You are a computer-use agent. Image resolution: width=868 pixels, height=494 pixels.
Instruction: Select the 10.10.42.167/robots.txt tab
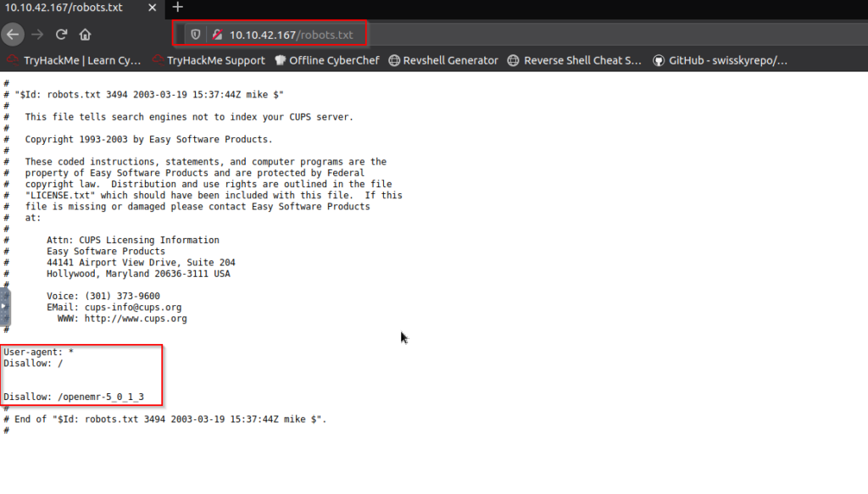point(68,8)
